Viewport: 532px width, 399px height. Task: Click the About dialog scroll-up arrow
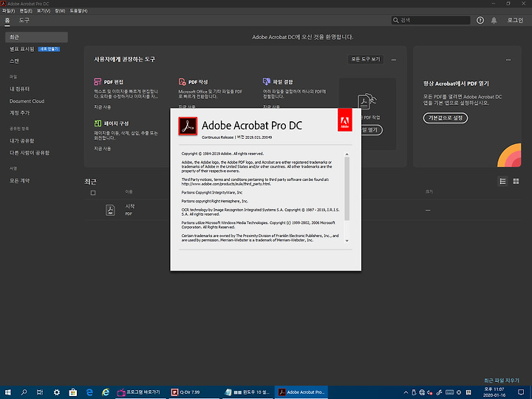tap(347, 154)
